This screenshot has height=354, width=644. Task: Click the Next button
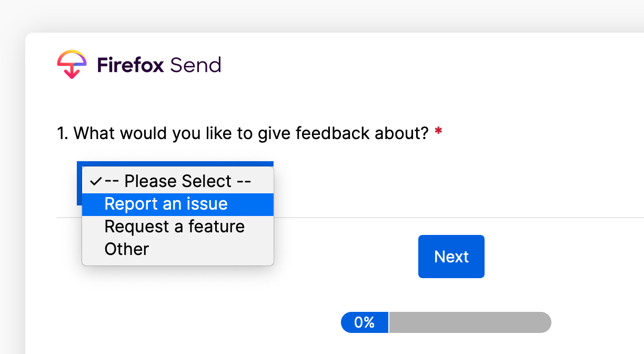coord(451,257)
